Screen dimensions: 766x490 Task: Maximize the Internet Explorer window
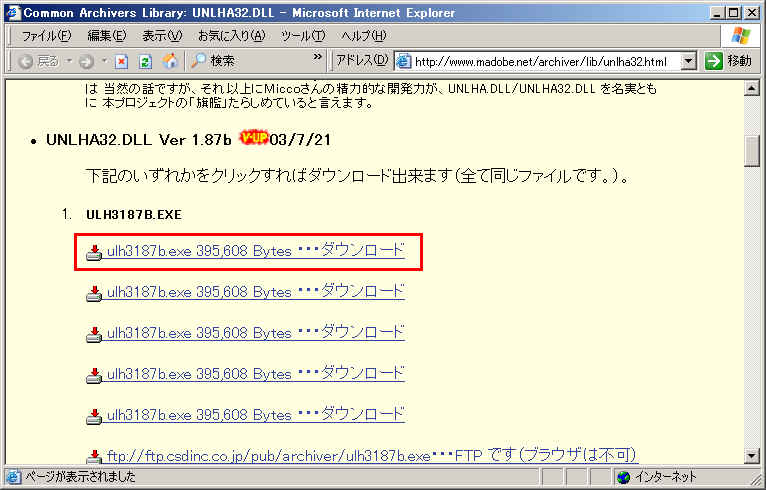[x=733, y=13]
